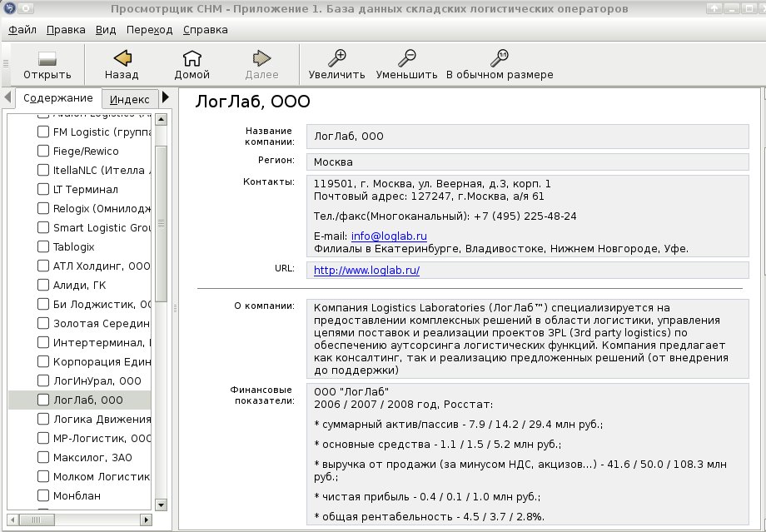Zoom in with the Увеличить magnifier
766x532 pixels.
[x=336, y=58]
